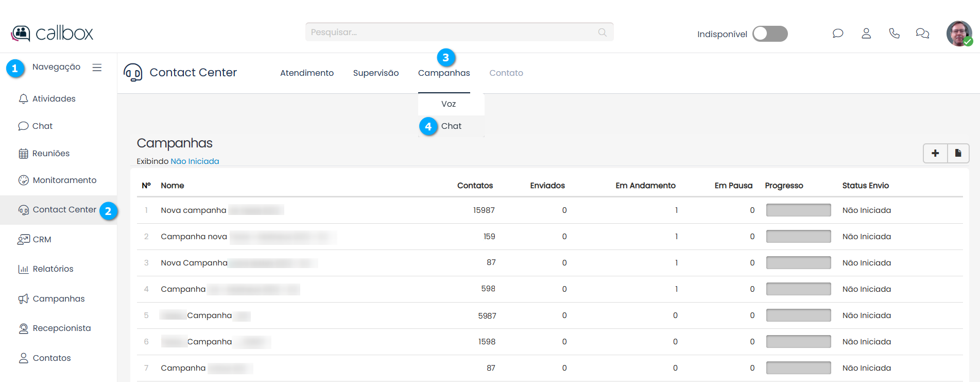Open the Supervisão tab
This screenshot has width=980, height=382.
[x=376, y=73]
